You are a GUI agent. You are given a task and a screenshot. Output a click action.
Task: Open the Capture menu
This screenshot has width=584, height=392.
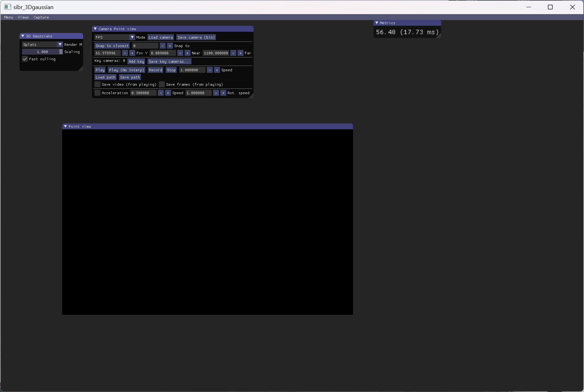(x=41, y=17)
